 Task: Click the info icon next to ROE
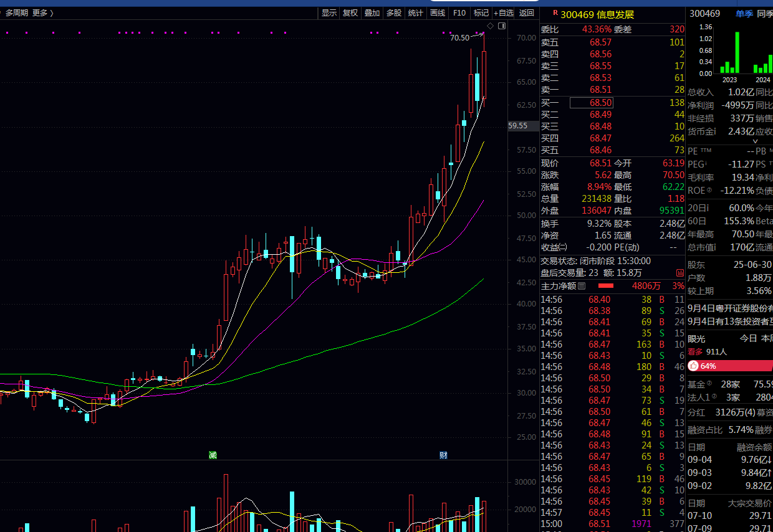click(709, 190)
